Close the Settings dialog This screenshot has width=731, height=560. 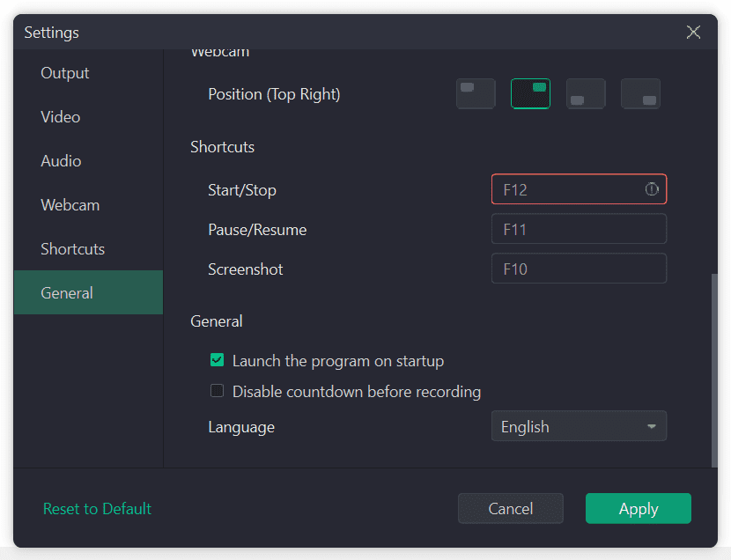point(694,33)
